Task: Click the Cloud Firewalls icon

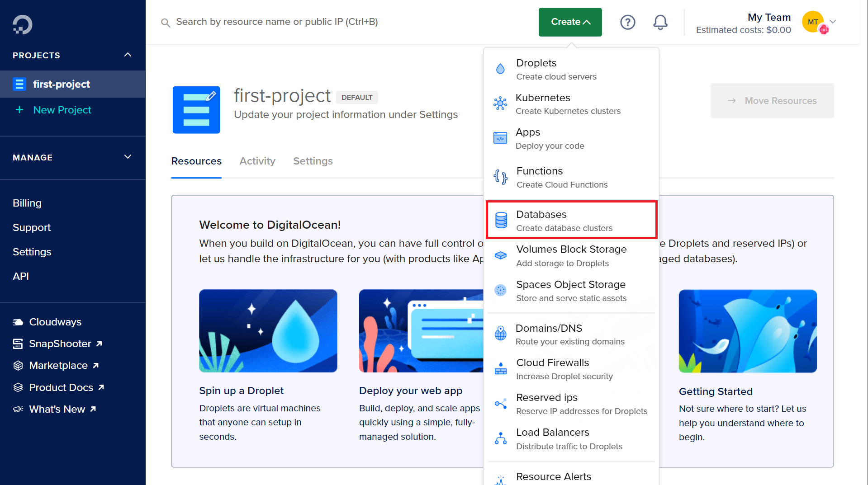Action: tap(500, 369)
